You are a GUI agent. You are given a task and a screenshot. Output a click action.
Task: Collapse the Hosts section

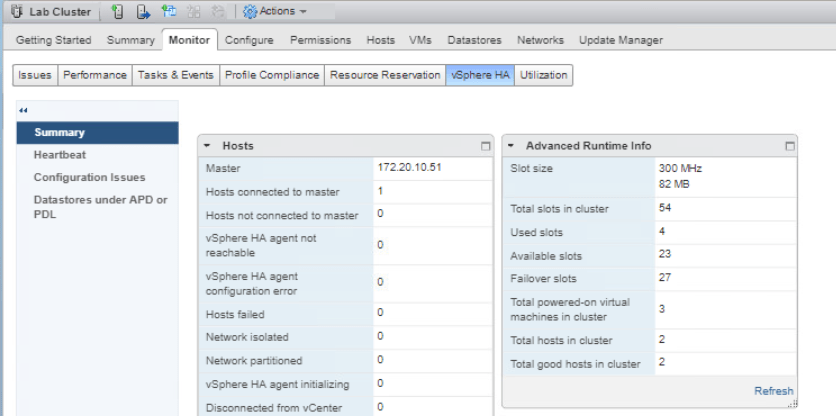click(207, 146)
